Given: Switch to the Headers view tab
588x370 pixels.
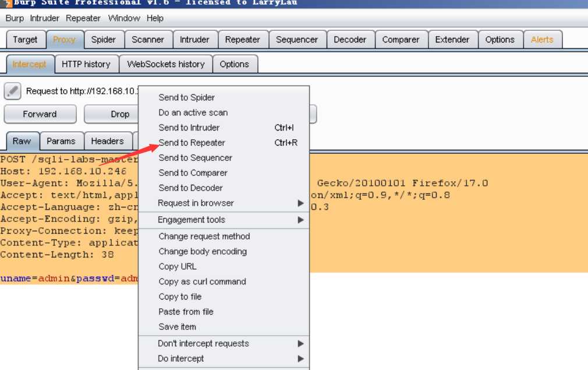Looking at the screenshot, I should [108, 141].
